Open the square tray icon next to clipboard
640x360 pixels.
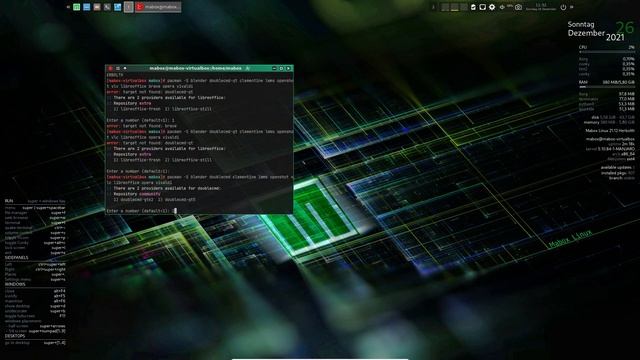482,7
